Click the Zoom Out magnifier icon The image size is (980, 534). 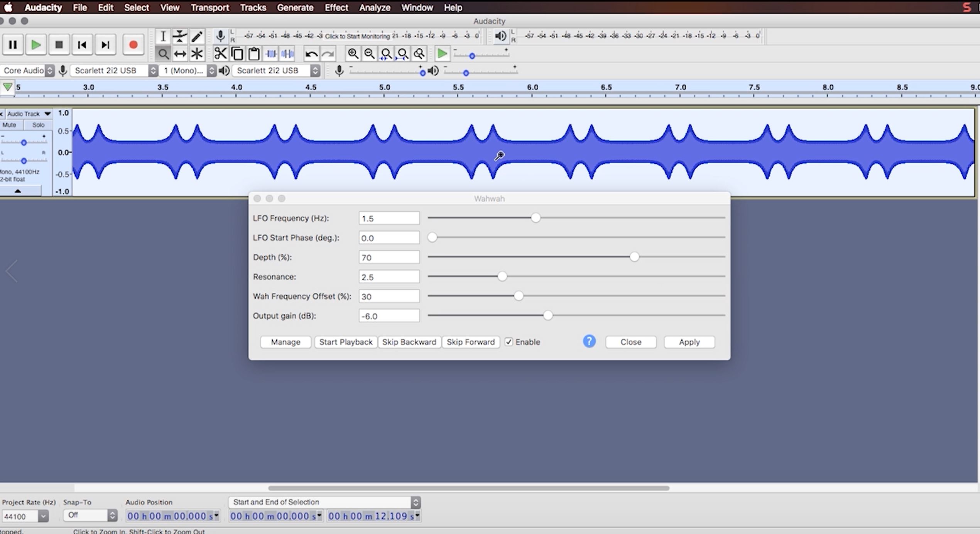(x=369, y=53)
